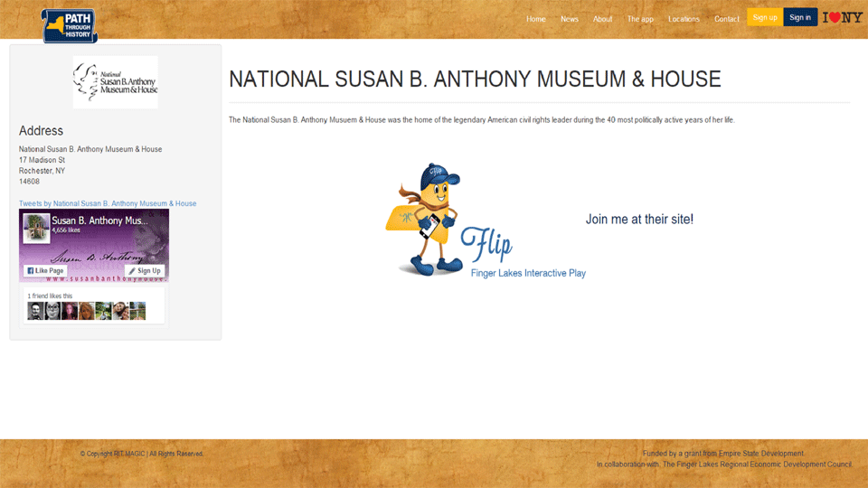
Task: Navigate to The app page
Action: point(640,19)
